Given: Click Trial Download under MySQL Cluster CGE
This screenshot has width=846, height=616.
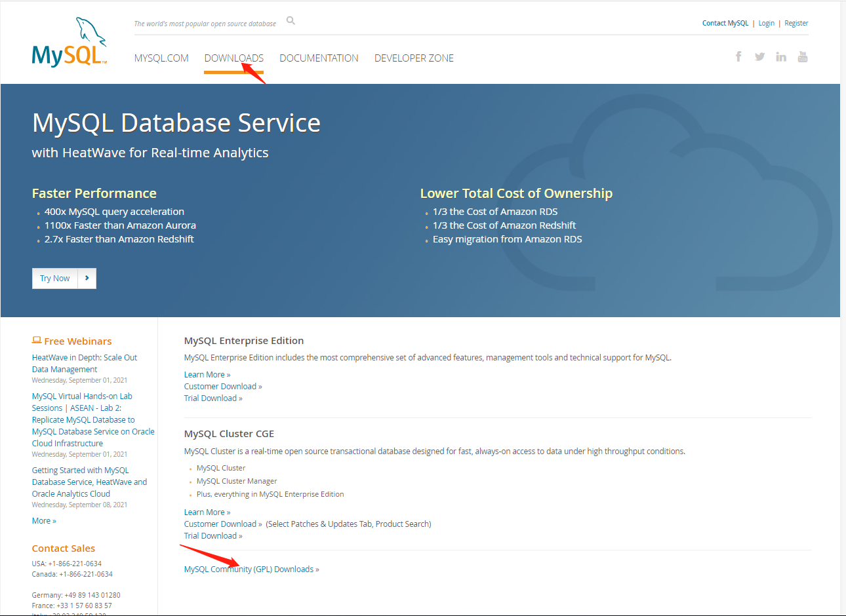Looking at the screenshot, I should click(213, 536).
